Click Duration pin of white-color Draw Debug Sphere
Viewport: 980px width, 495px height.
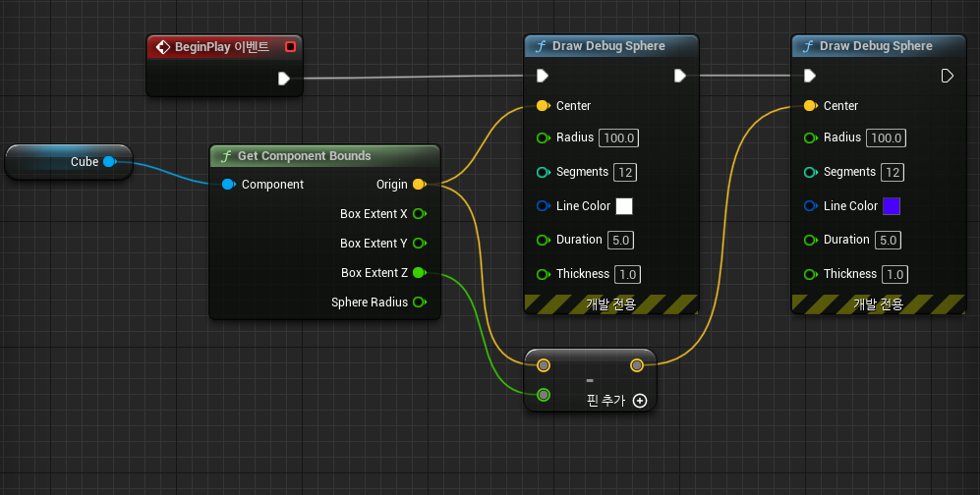point(544,240)
